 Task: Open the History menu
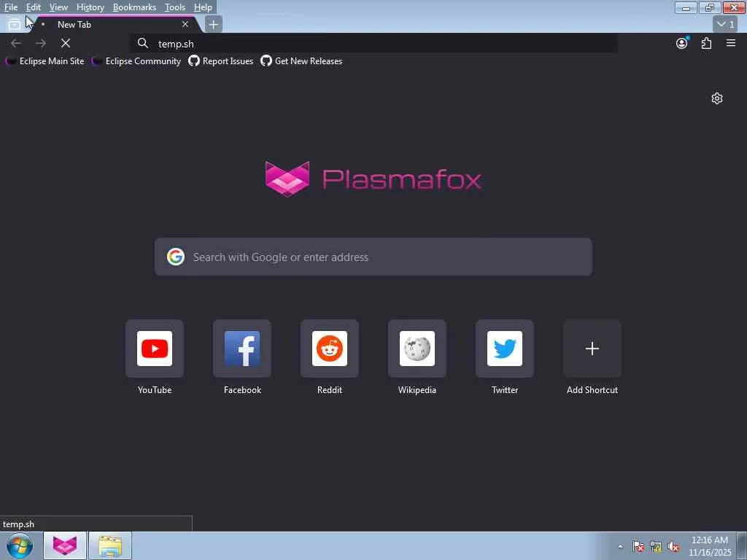coord(90,7)
